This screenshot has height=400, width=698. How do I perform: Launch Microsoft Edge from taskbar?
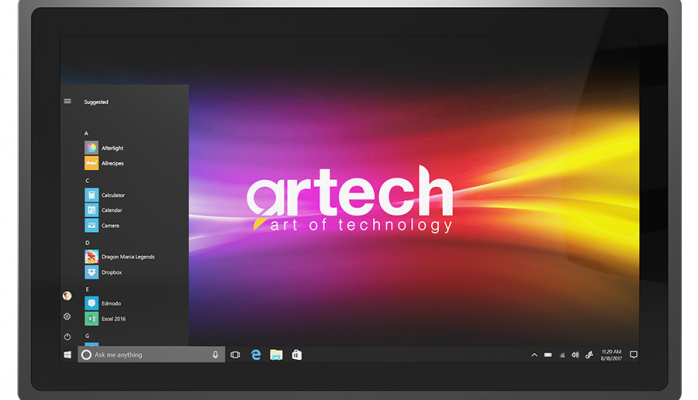coord(256,355)
